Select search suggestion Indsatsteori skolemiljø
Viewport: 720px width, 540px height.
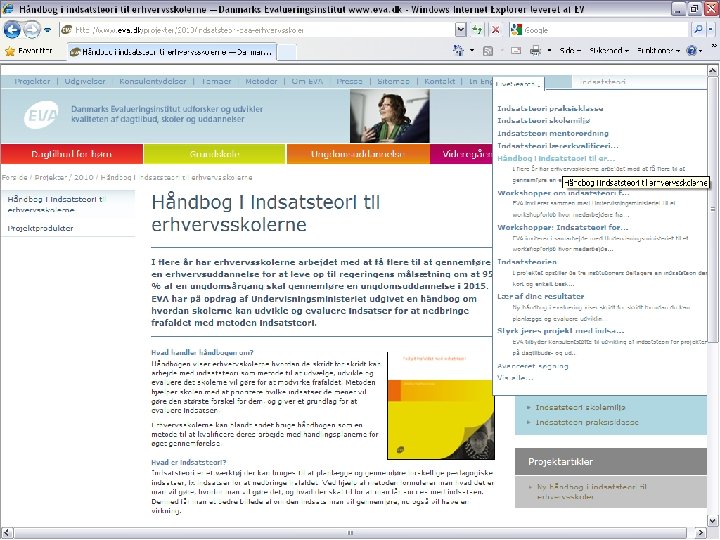[x=544, y=121]
